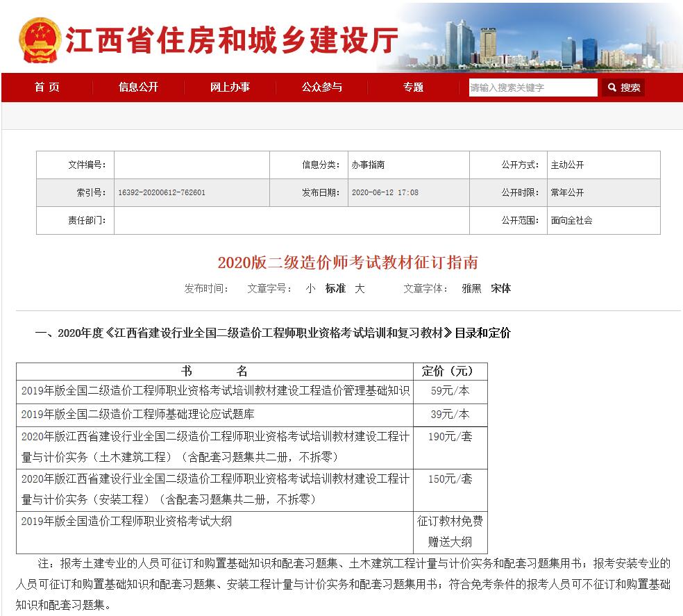Set article font size to 小
This screenshot has width=683, height=616.
[x=310, y=289]
